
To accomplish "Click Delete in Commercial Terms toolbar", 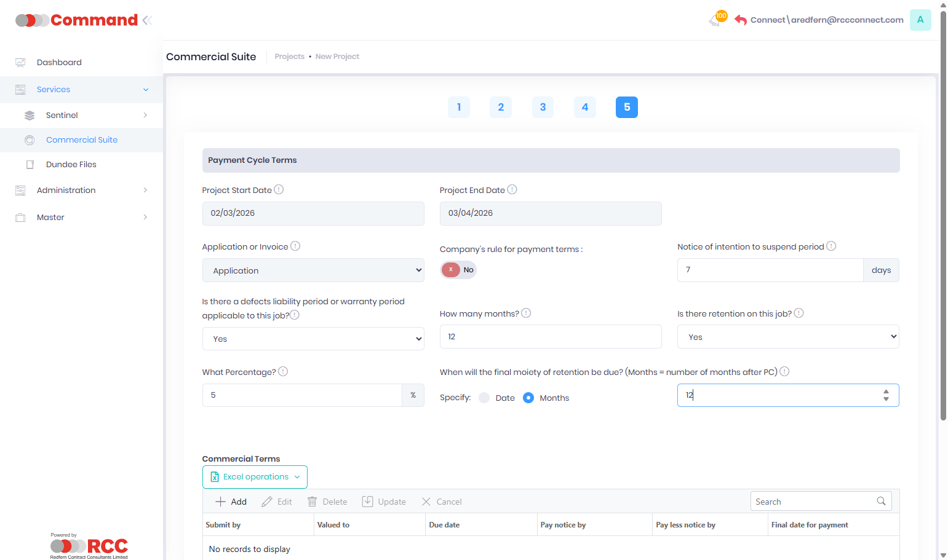I will coord(327,502).
